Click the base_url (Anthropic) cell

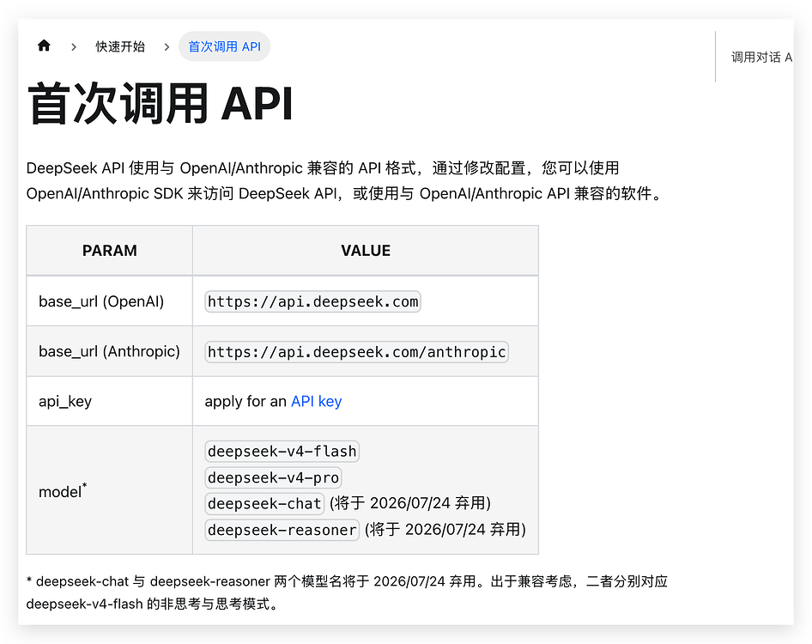[109, 351]
